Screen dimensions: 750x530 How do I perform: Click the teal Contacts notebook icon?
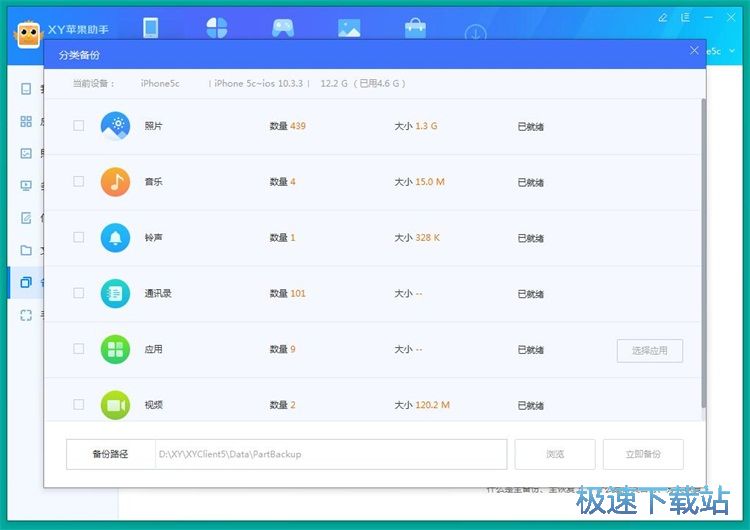click(116, 293)
